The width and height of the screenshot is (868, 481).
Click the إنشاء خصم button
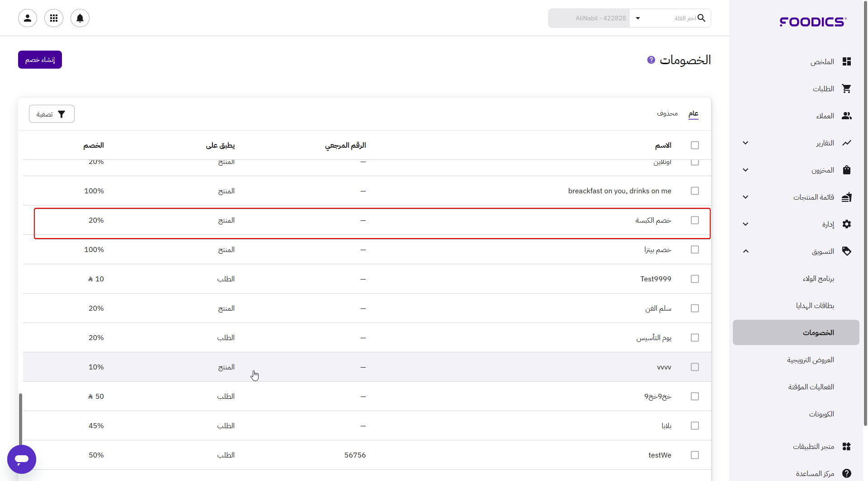coord(40,60)
